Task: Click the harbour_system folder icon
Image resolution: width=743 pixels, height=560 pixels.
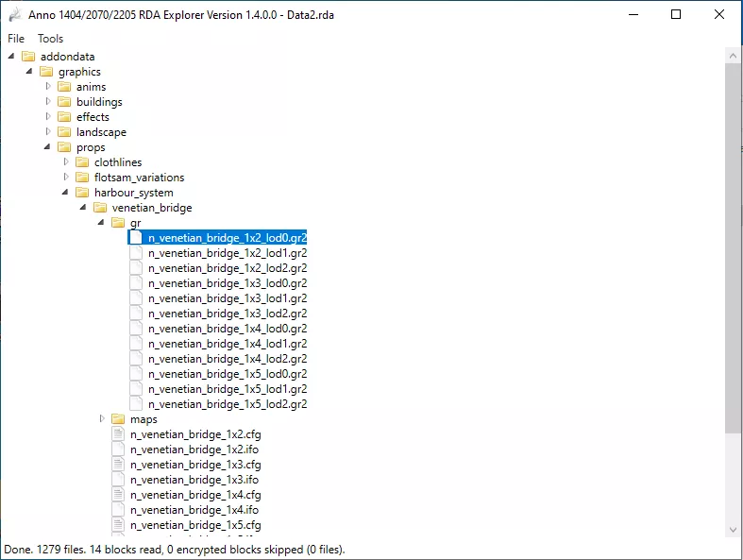Action: (82, 193)
